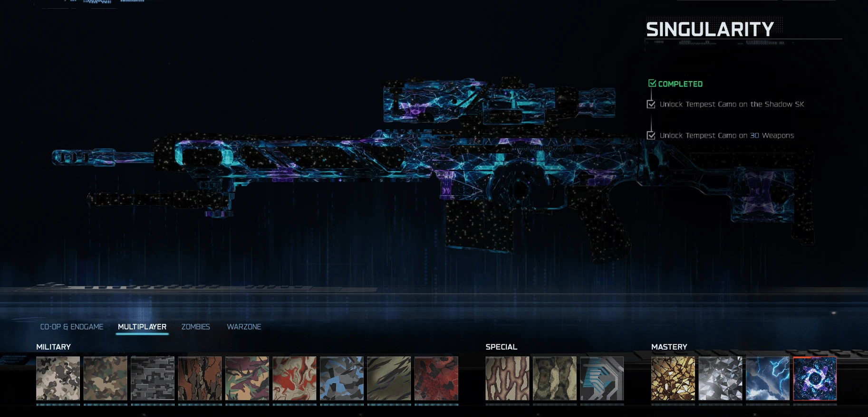Pick the dark brown bark Military camo
The height and width of the screenshot is (417, 868).
200,379
